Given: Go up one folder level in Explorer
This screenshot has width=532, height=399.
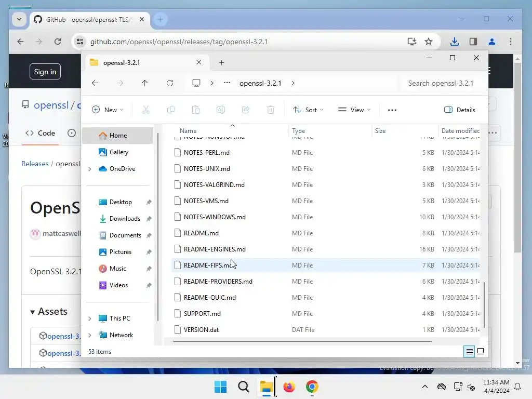Looking at the screenshot, I should click(144, 83).
